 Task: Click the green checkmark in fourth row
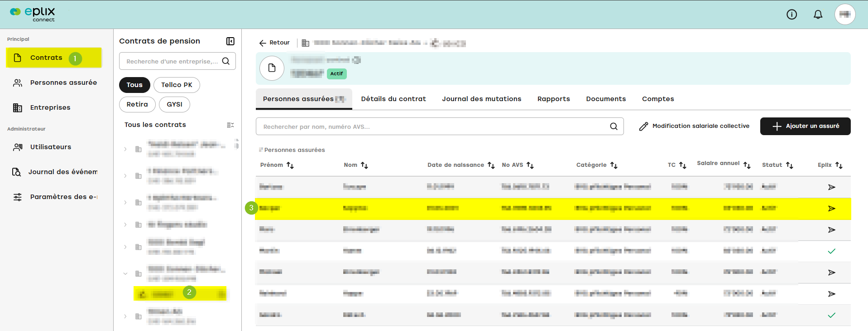[x=831, y=251]
